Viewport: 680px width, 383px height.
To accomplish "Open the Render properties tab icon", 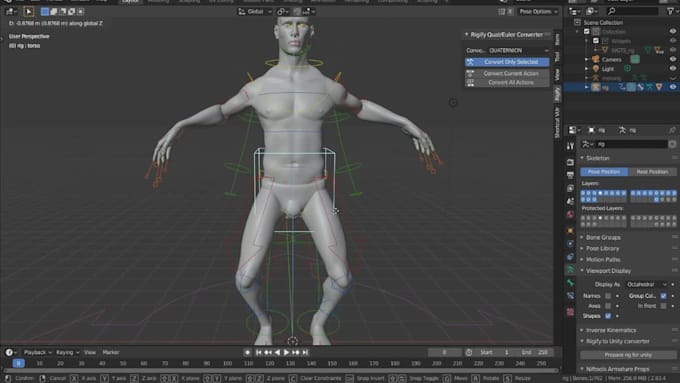I will tap(570, 162).
